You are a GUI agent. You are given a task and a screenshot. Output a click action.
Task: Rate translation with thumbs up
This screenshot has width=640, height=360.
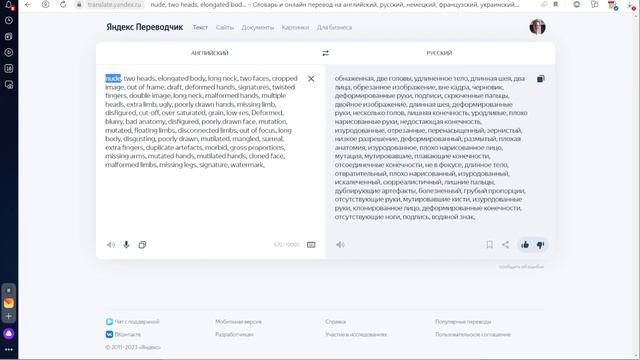point(525,245)
